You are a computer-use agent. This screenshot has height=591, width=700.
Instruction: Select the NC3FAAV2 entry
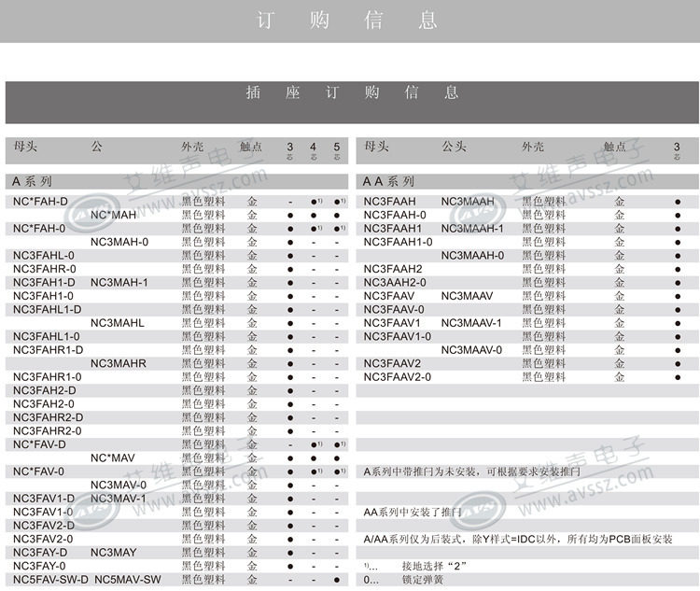click(x=392, y=363)
